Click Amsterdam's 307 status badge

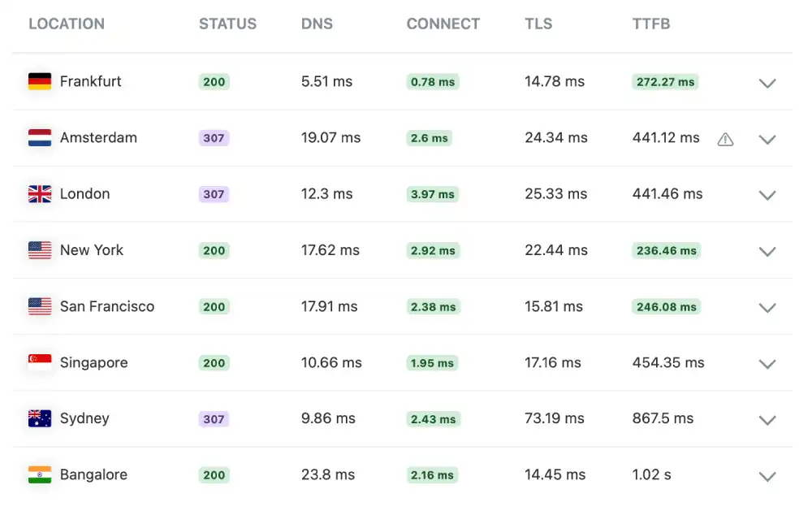click(x=214, y=137)
